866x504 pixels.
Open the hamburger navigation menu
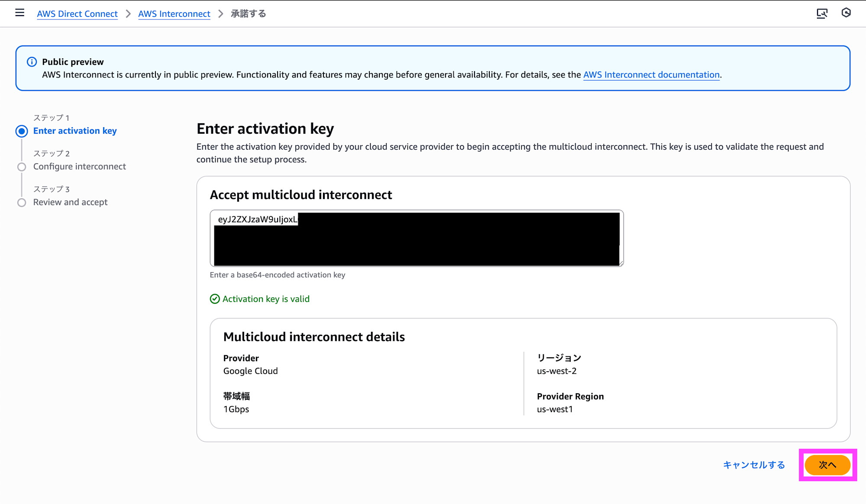20,13
